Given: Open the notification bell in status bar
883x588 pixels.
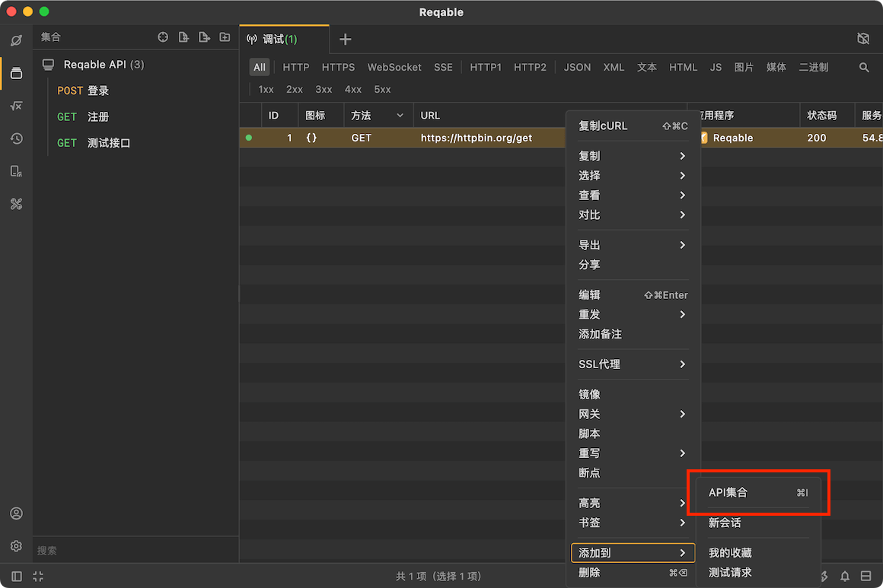Looking at the screenshot, I should [845, 576].
